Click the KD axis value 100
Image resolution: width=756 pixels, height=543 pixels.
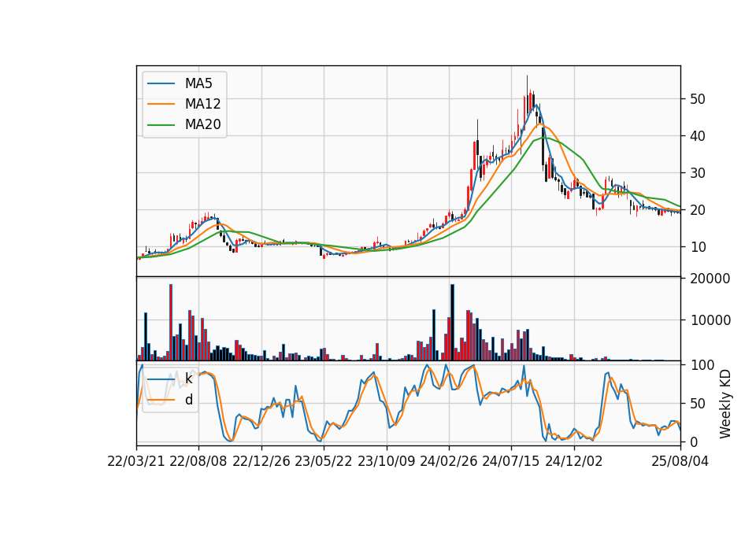coord(702,365)
